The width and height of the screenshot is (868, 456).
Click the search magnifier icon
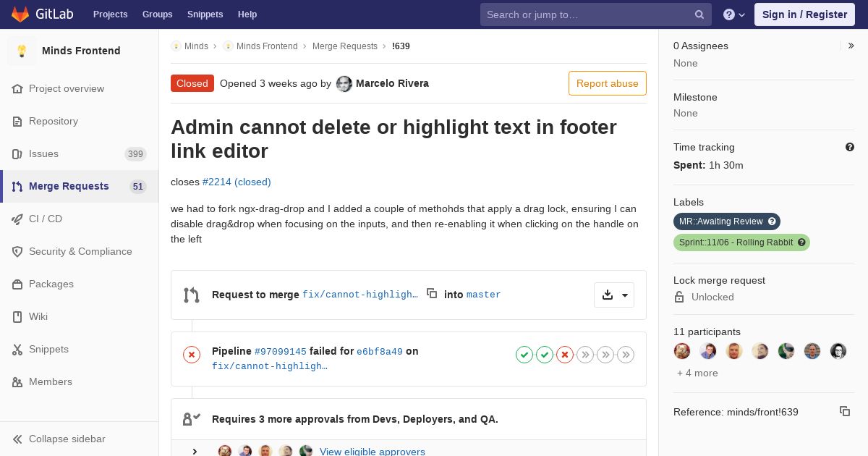point(699,14)
